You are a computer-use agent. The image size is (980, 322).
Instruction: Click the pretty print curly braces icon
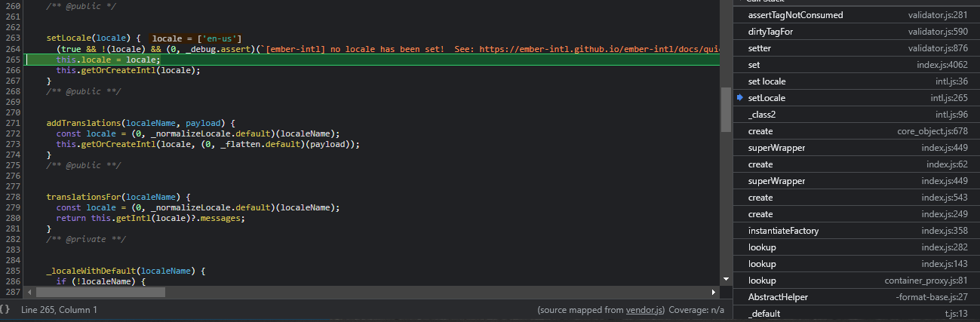6,309
